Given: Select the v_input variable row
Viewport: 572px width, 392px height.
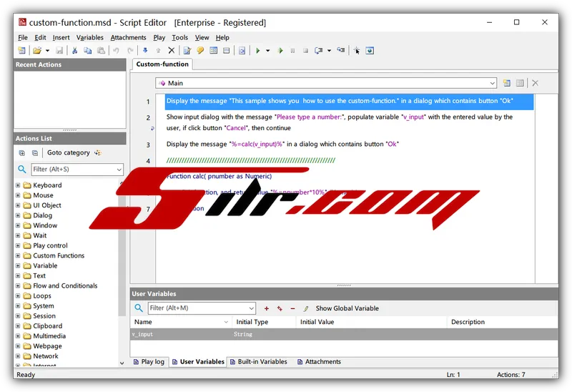Looking at the screenshot, I should (x=344, y=334).
